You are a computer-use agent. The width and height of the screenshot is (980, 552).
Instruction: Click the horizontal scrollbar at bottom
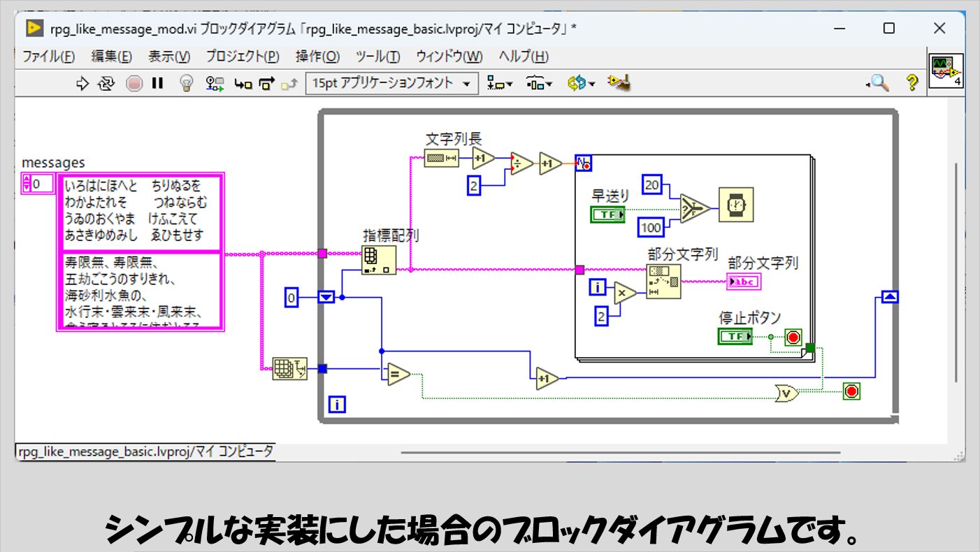pos(619,452)
